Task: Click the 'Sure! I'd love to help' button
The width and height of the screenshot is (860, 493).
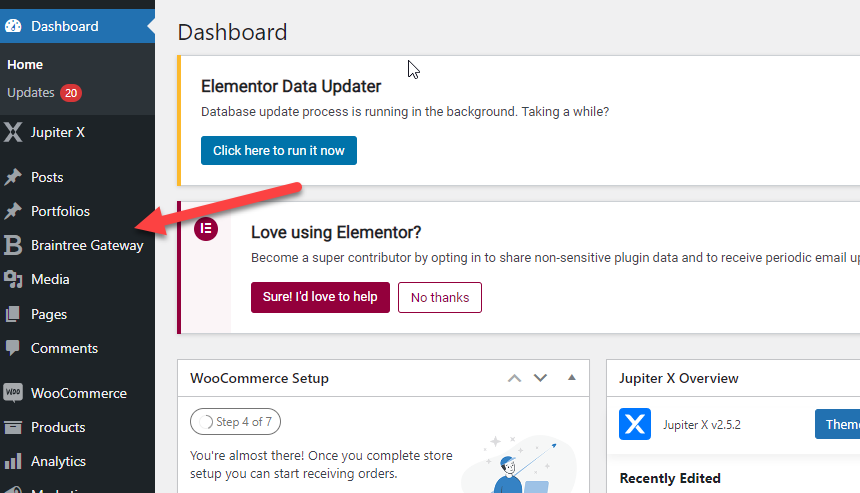Action: pos(320,297)
